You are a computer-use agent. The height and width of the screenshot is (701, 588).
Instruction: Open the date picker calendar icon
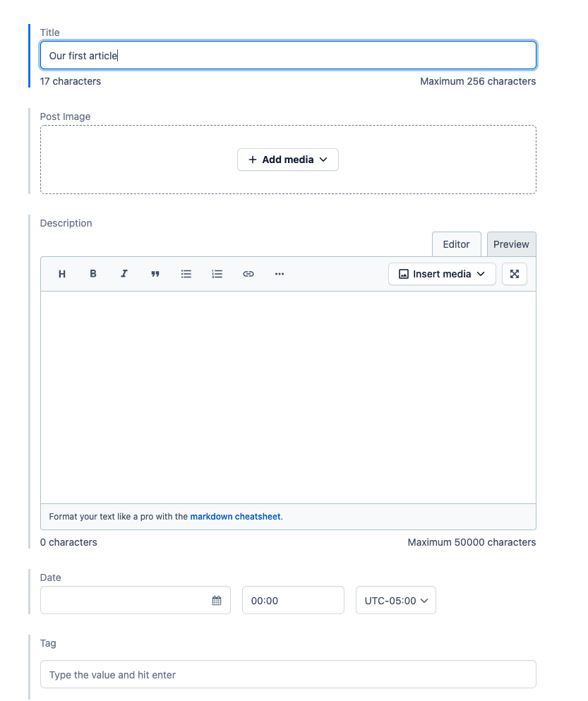[x=217, y=601]
